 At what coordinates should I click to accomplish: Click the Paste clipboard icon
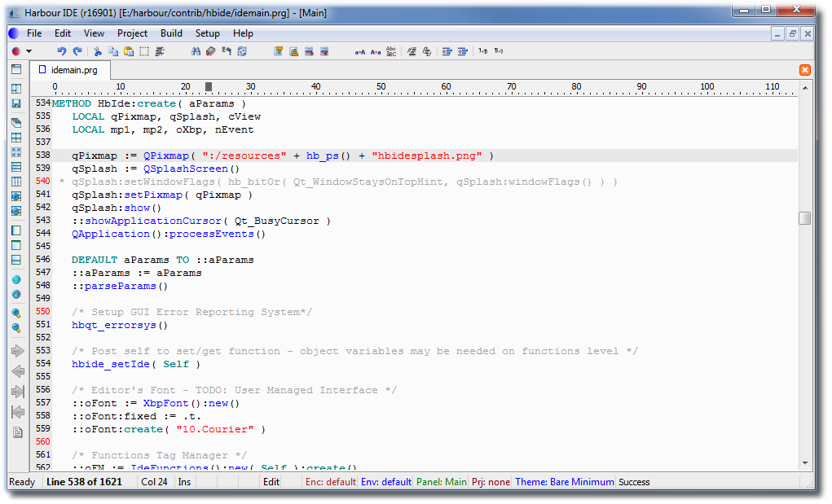click(129, 51)
